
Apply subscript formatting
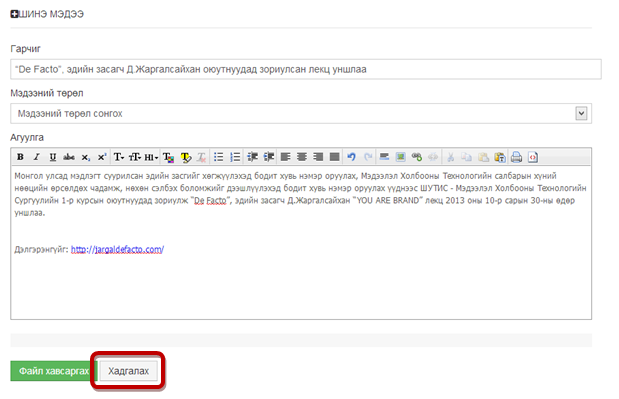(85, 157)
